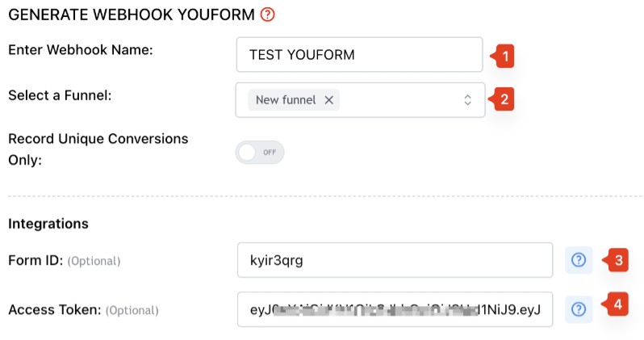Viewport: 644px width, 340px height.
Task: Click the Generate Webhook Youform title
Action: pos(132,15)
